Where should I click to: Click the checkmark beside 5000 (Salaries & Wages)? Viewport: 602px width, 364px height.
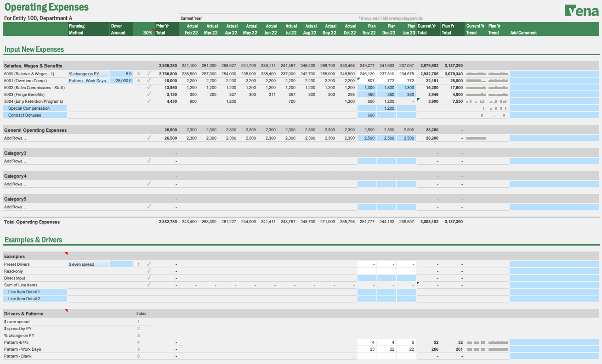(x=148, y=73)
